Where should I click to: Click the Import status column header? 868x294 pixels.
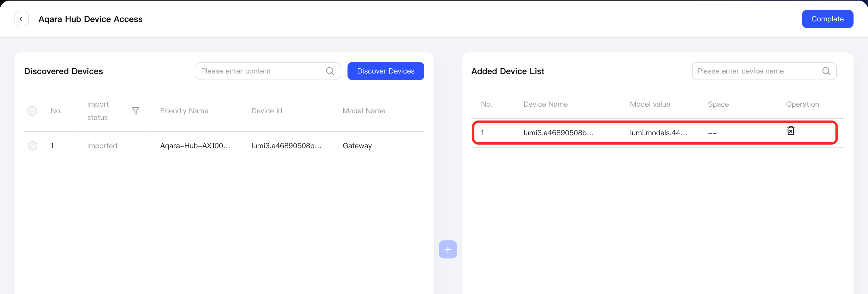pos(98,111)
